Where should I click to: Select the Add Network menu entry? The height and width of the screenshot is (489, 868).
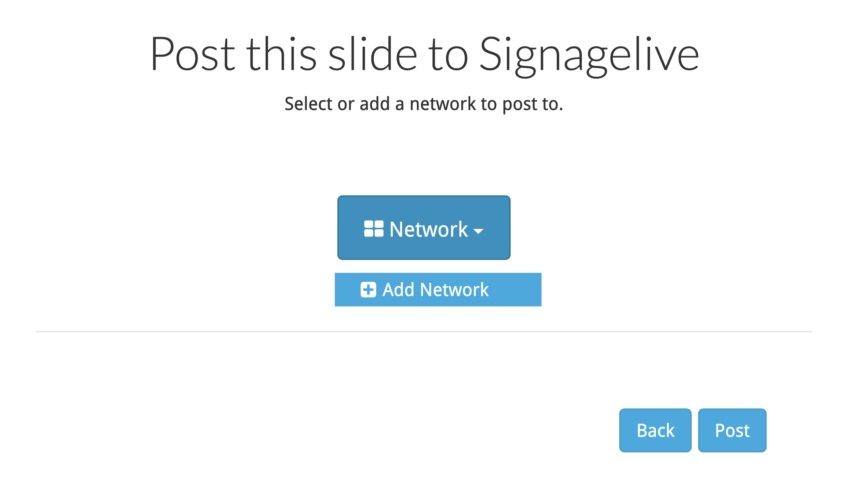pos(438,290)
